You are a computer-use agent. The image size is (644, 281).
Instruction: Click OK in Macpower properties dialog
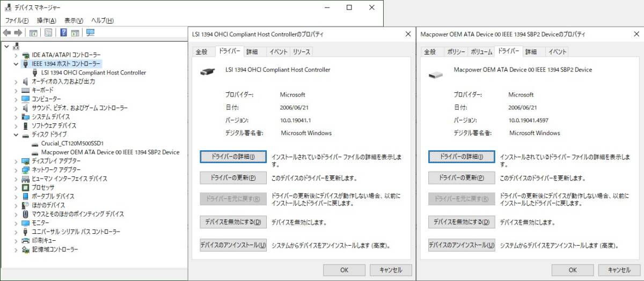tap(573, 270)
